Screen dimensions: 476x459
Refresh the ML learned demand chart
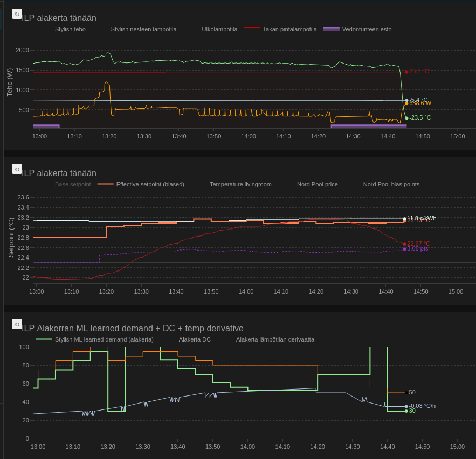coord(17,324)
